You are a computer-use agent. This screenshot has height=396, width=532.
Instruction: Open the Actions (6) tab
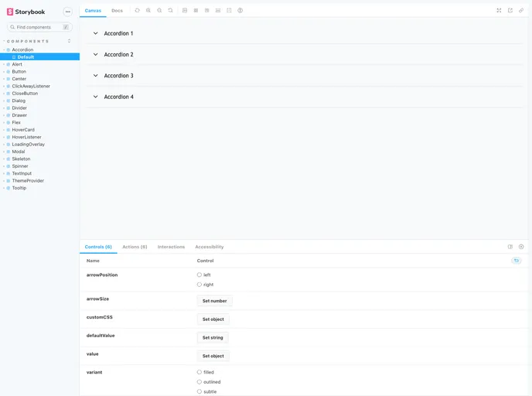pyautogui.click(x=135, y=247)
